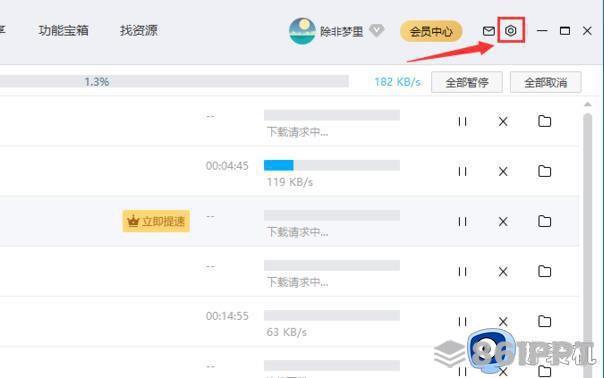Open folder of the first download row
The image size is (604, 378).
pyautogui.click(x=544, y=121)
